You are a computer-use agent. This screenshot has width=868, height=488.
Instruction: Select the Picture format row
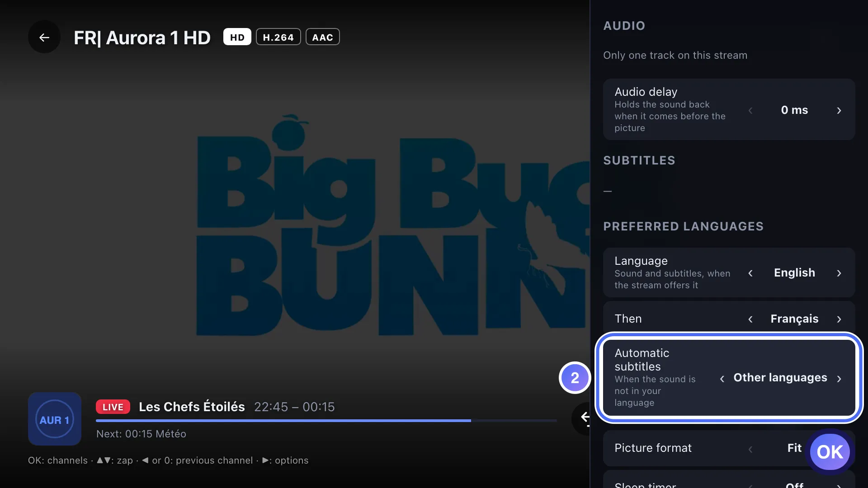(729, 448)
